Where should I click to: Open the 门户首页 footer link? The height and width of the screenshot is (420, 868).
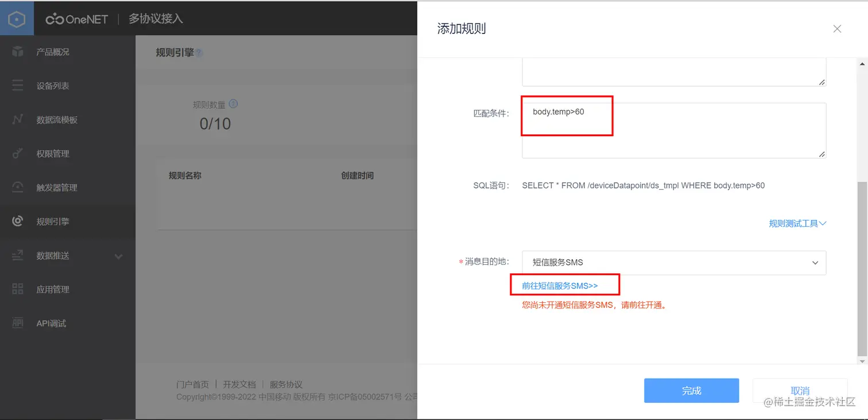(192, 384)
